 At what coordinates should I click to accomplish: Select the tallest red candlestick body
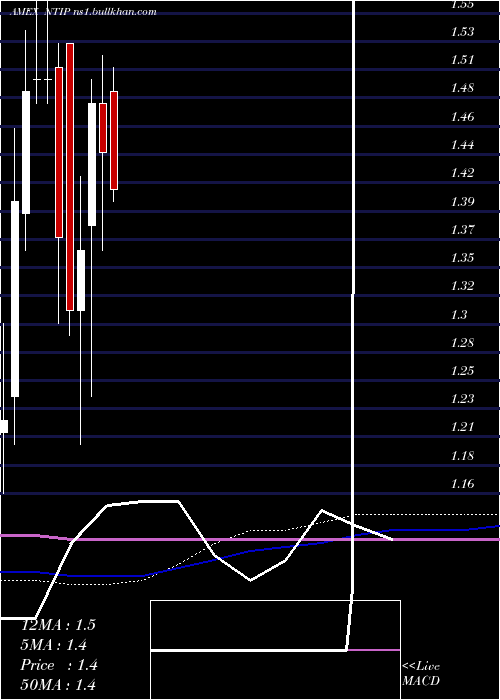(x=70, y=177)
